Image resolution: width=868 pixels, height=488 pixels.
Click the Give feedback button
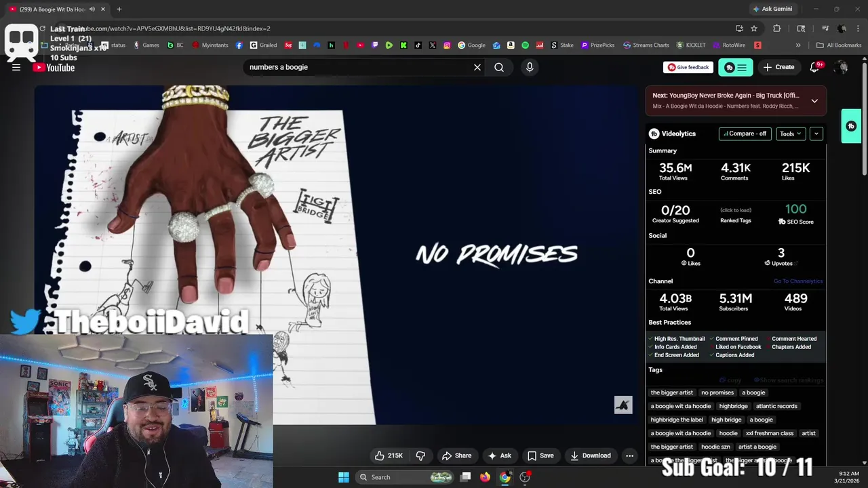[x=688, y=67]
